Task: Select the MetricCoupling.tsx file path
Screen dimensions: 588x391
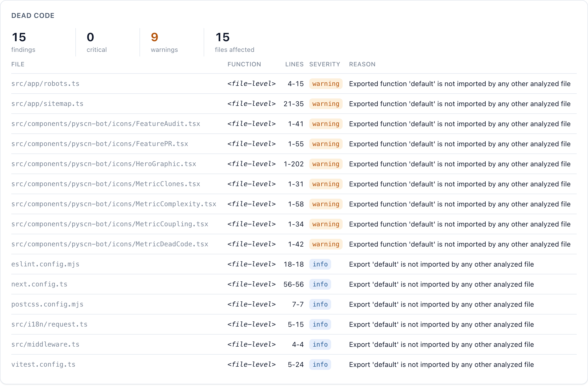Action: 110,224
